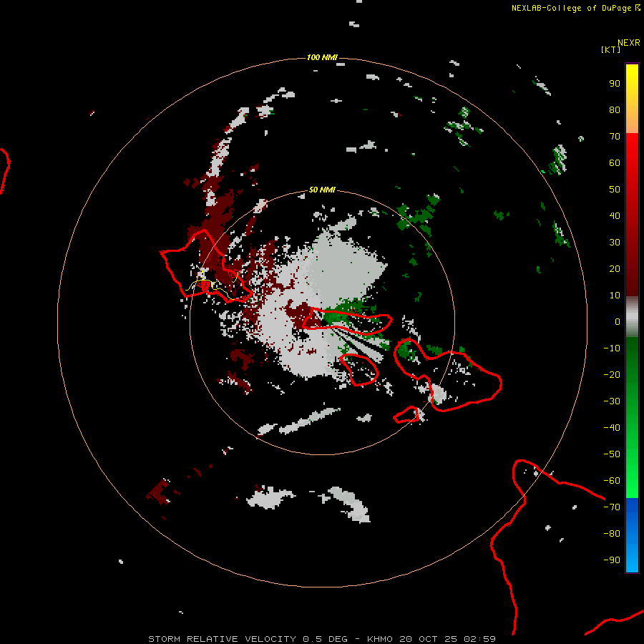Screen dimensions: 644x644
Task: Click the blue bottom segment of color bar
Action: click(632, 535)
